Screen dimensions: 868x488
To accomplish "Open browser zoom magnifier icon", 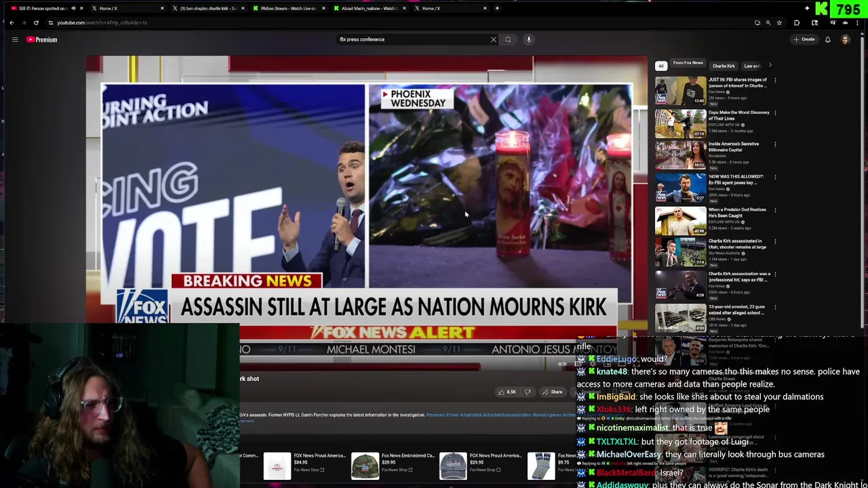I will (768, 22).
